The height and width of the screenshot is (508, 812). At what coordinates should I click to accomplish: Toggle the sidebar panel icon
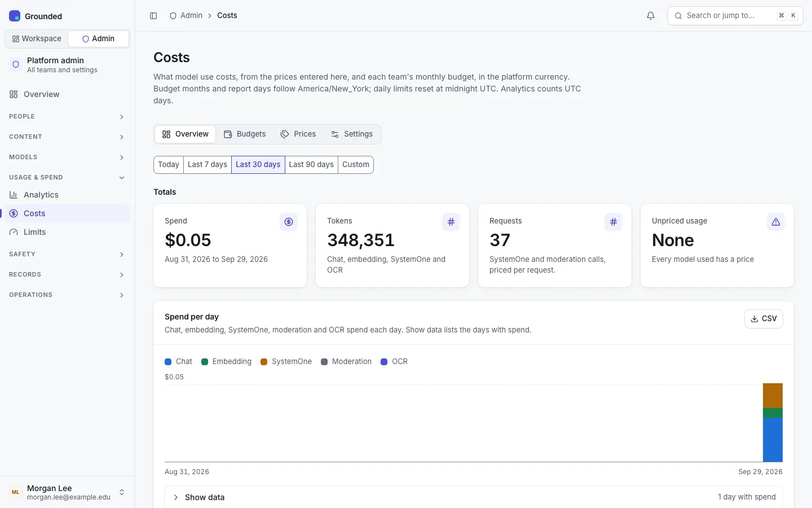coord(153,16)
